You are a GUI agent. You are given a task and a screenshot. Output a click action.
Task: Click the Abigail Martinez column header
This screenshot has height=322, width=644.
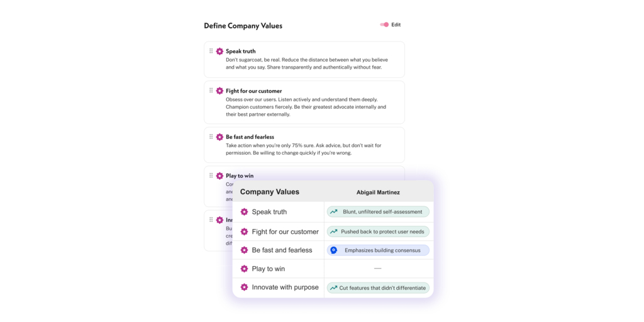point(378,192)
